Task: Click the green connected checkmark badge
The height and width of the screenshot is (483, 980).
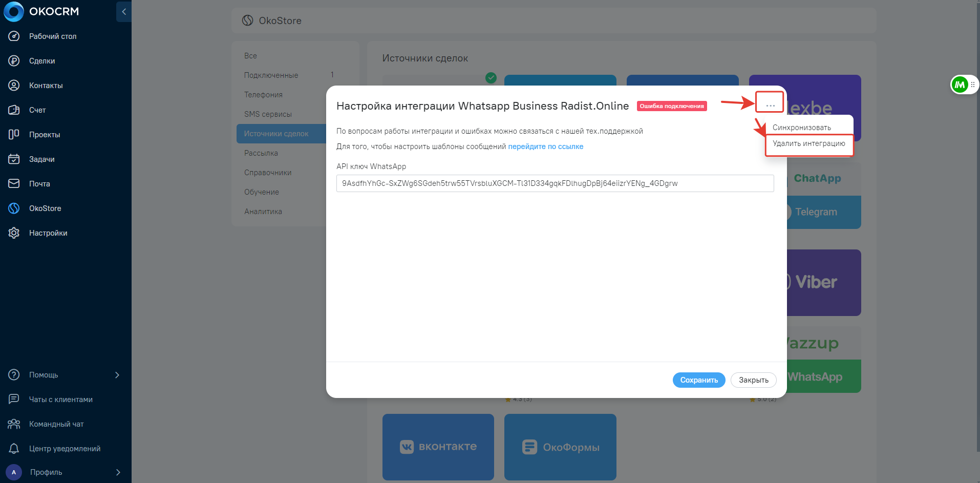Action: tap(491, 78)
